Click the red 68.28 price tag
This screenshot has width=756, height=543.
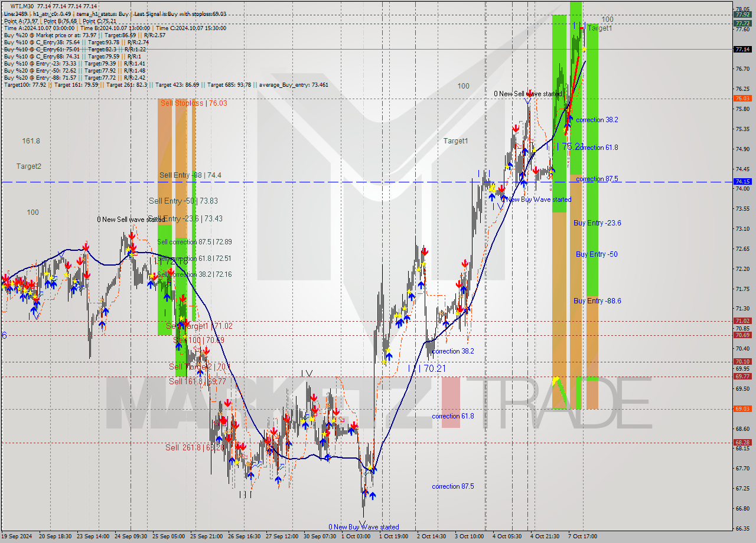point(742,443)
